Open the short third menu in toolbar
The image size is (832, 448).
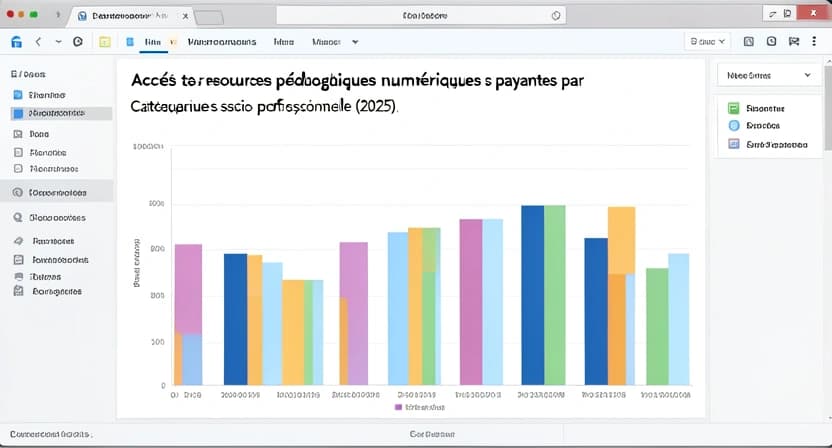point(284,41)
